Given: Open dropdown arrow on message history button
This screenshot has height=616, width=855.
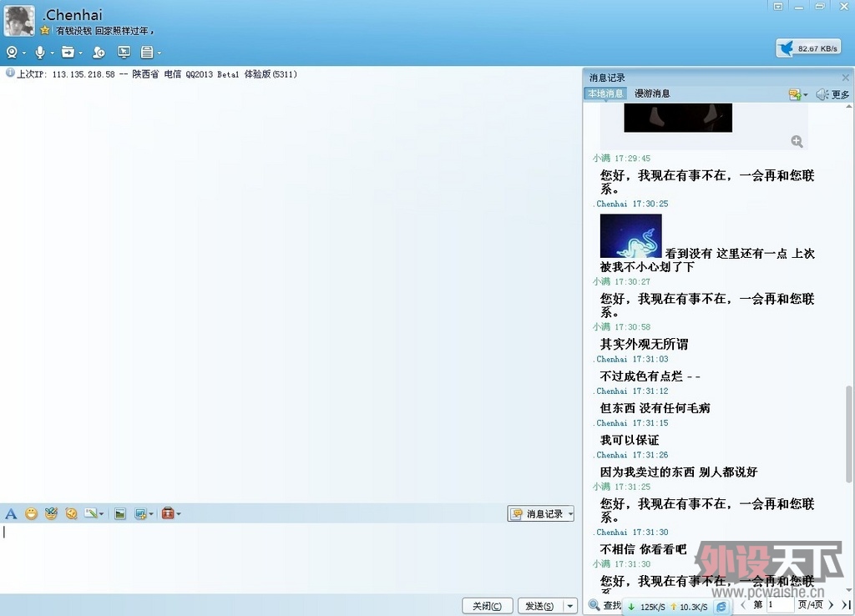Looking at the screenshot, I should [571, 513].
